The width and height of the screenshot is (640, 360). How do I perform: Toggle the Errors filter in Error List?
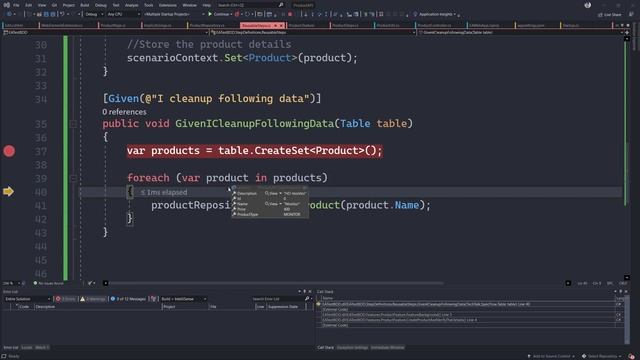tap(66, 299)
